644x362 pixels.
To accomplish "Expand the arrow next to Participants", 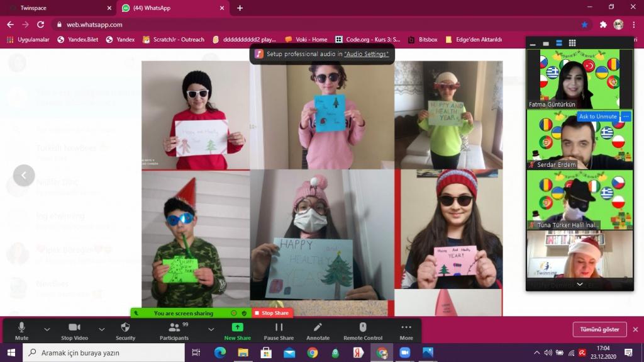I will click(211, 329).
